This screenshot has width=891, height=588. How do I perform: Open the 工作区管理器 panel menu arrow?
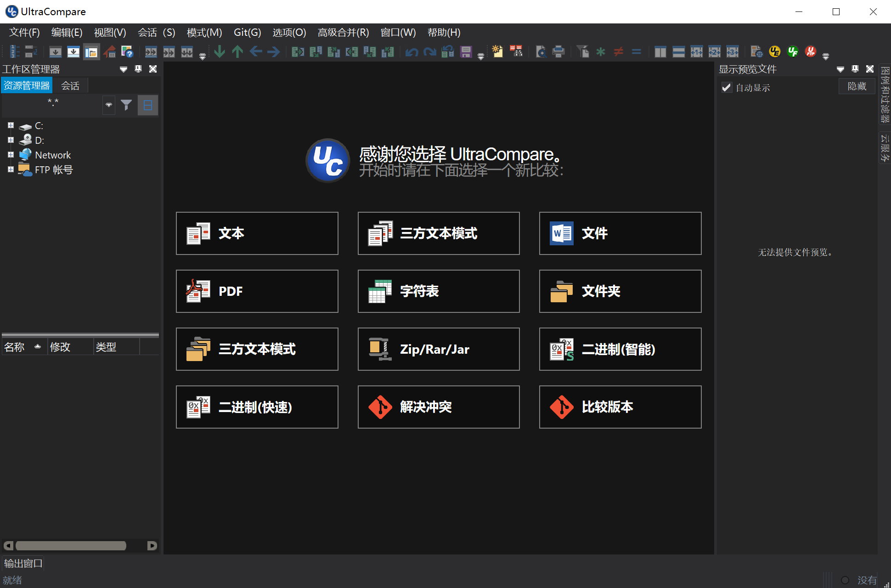pos(124,69)
